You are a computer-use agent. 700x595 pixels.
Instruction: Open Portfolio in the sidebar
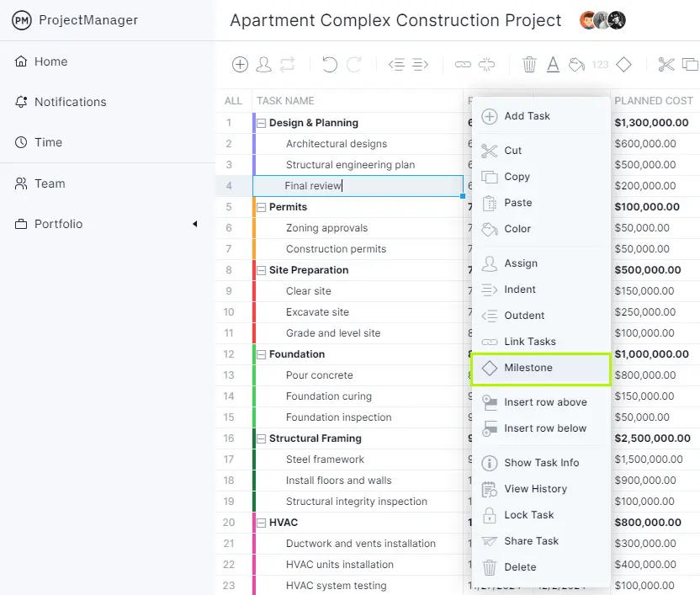49,224
